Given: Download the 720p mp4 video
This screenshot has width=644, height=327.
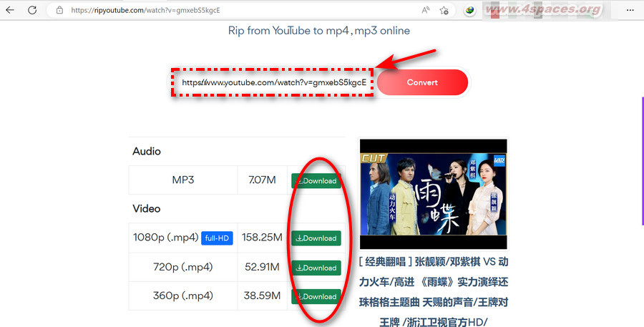Looking at the screenshot, I should 316,268.
